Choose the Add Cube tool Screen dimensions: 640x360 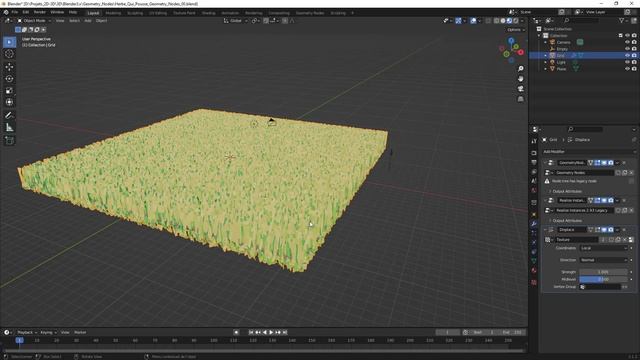tap(9, 141)
